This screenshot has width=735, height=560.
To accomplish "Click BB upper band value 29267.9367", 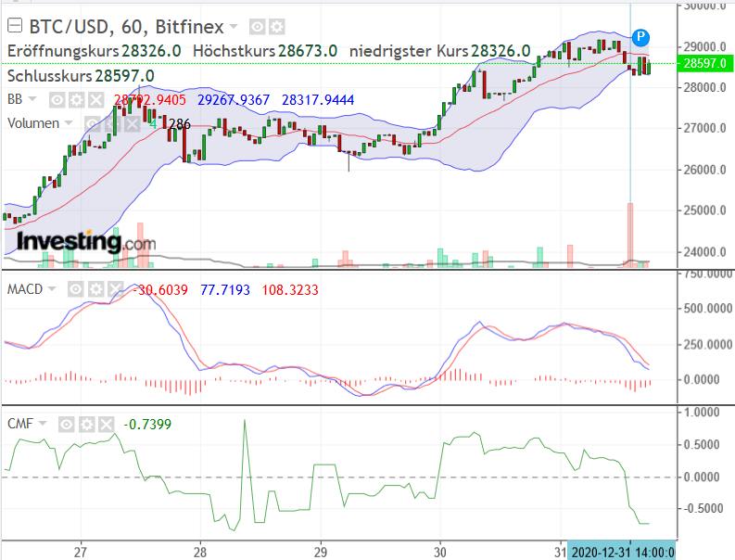I will 234,100.
